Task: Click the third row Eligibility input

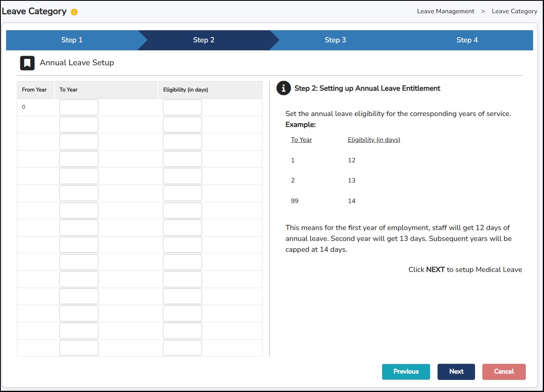Action: pyautogui.click(x=182, y=142)
